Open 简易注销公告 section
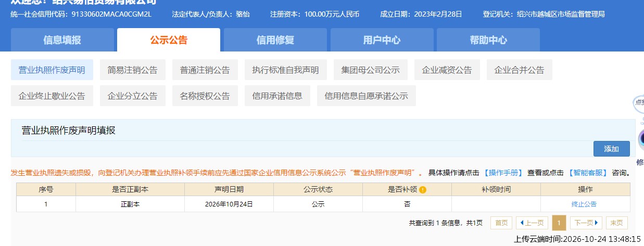The height and width of the screenshot is (246, 644). pos(132,70)
